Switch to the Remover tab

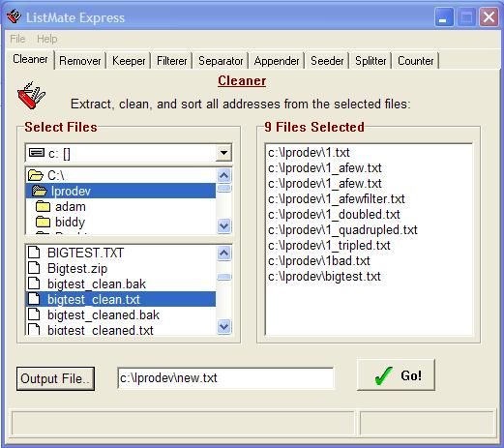click(x=80, y=61)
